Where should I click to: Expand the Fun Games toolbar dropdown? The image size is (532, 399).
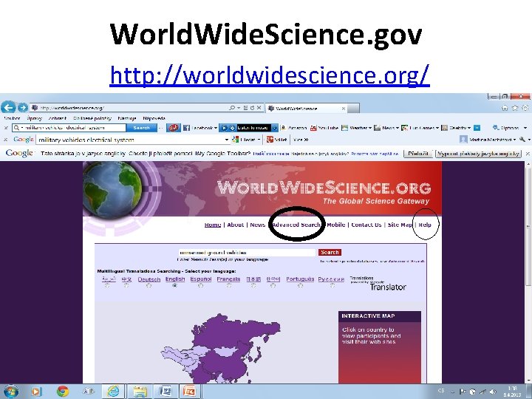pyautogui.click(x=437, y=129)
